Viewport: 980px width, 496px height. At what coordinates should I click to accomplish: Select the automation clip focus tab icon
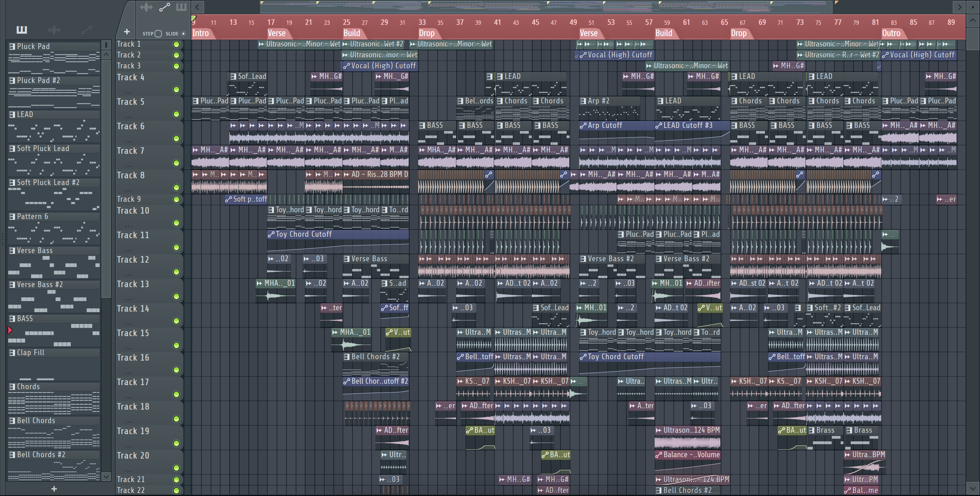coord(164,7)
